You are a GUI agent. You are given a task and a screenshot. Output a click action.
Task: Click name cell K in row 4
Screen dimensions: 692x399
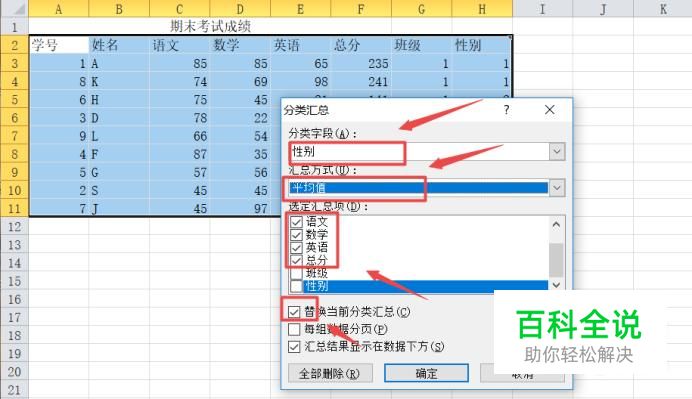click(119, 82)
